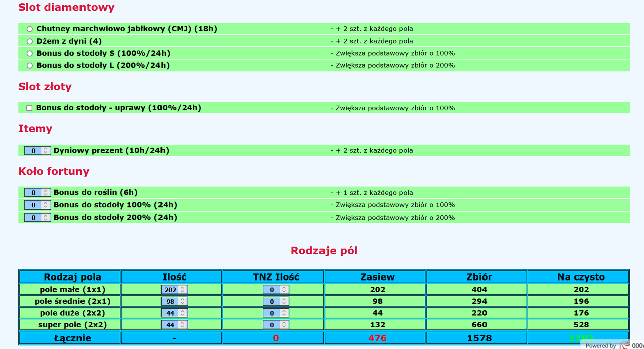Click Bonus do roślin (6h) quantity spinner
644x349 pixels.
[x=46, y=192]
